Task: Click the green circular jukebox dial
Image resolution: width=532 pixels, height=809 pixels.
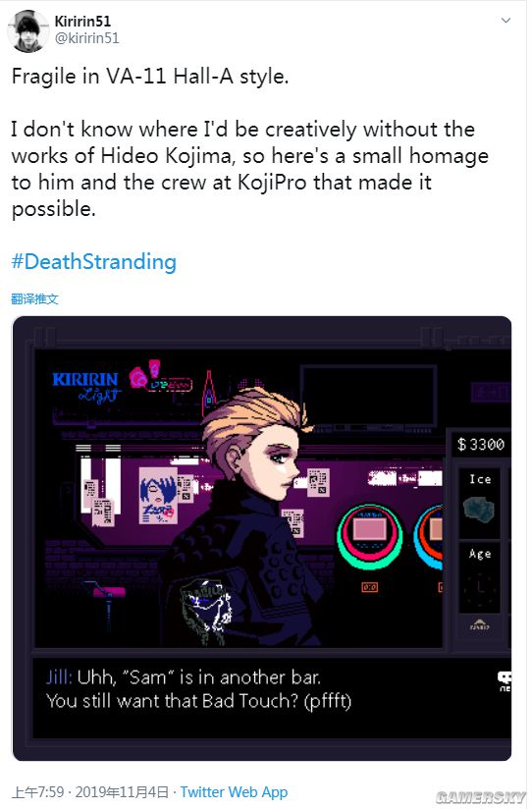Action: [369, 536]
